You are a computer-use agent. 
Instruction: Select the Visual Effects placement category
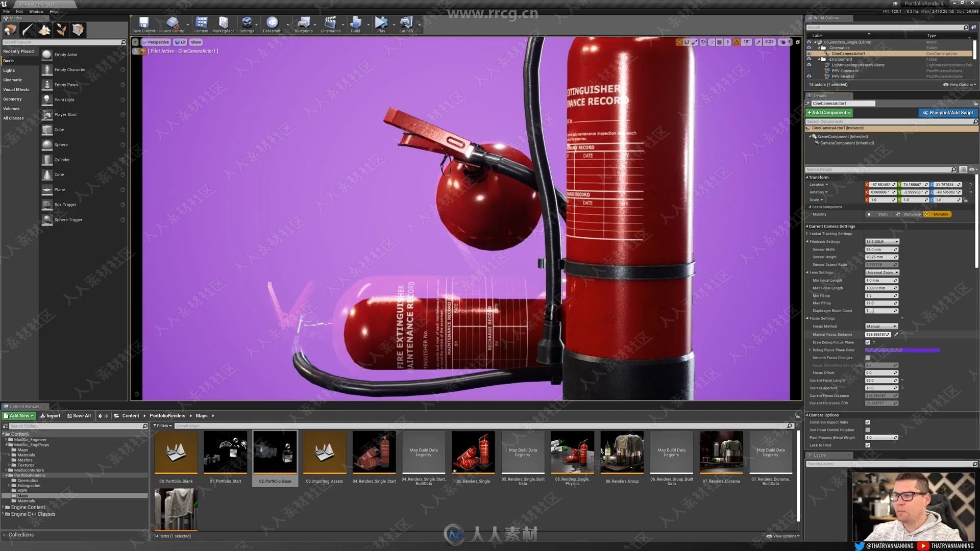16,89
